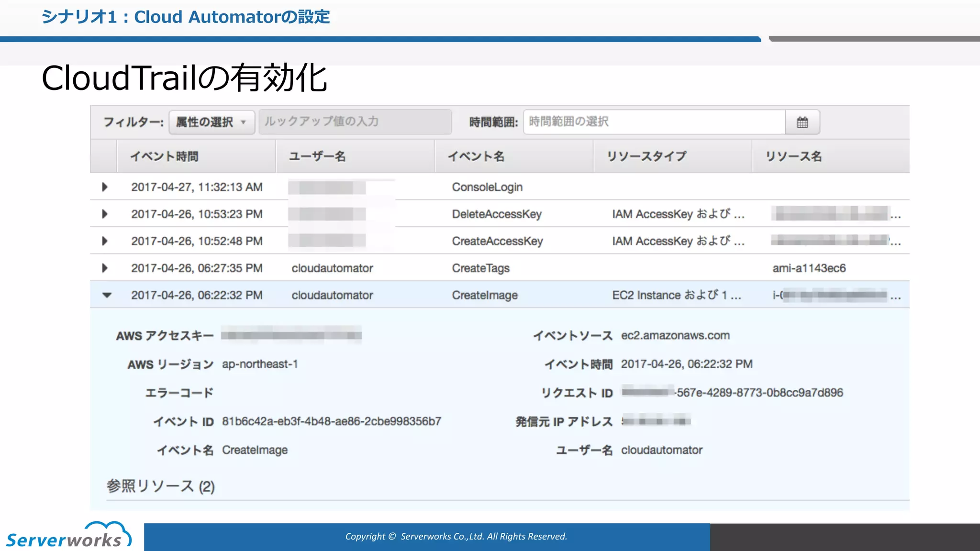Click CreateImage in the table row
The width and height of the screenshot is (980, 551).
click(x=485, y=295)
